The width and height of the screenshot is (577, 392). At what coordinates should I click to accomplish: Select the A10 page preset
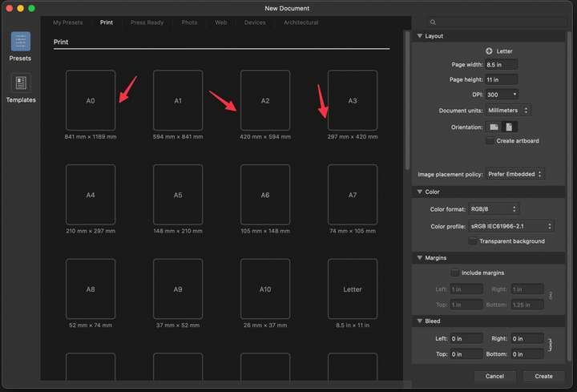(265, 289)
